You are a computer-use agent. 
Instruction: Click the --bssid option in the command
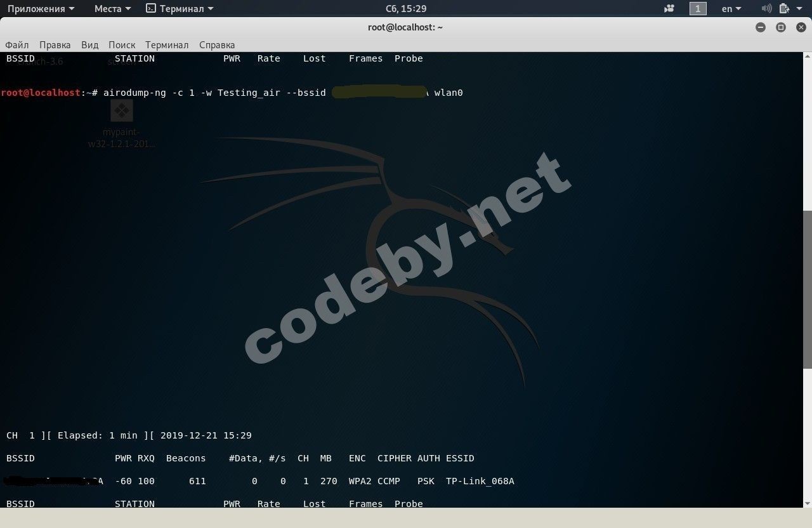306,93
